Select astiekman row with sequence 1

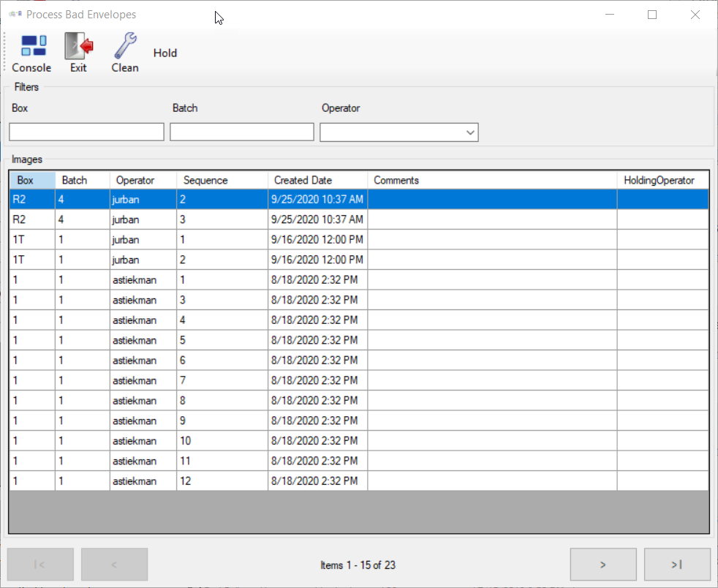click(359, 280)
